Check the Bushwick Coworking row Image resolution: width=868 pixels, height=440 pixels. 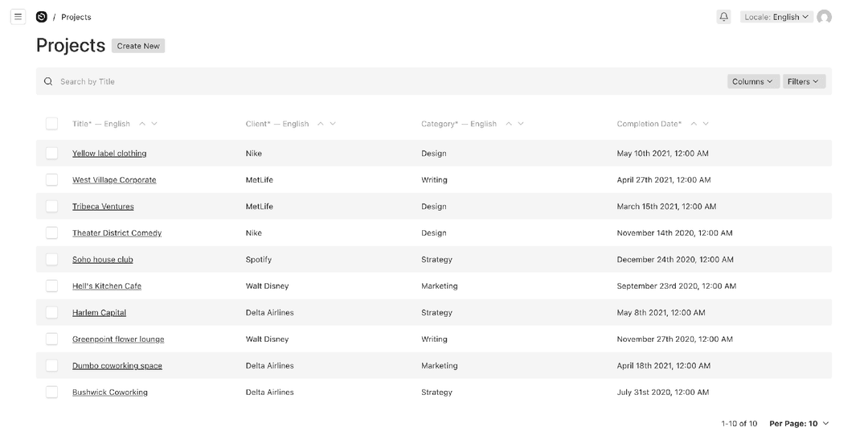point(51,393)
